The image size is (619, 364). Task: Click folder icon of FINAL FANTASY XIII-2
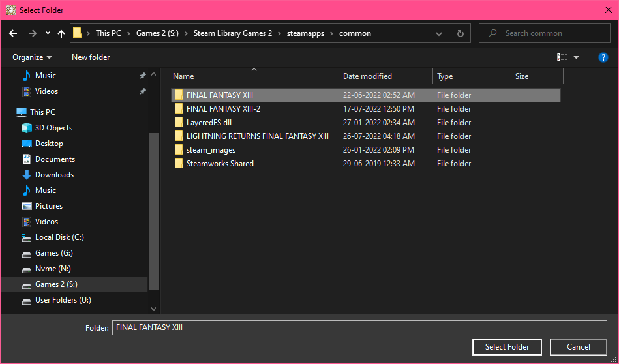pos(179,108)
